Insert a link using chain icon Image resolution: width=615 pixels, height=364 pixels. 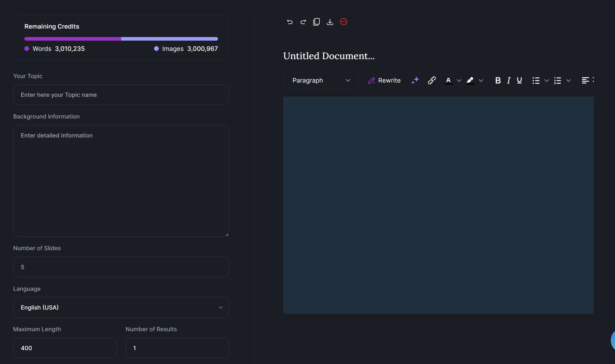[432, 80]
